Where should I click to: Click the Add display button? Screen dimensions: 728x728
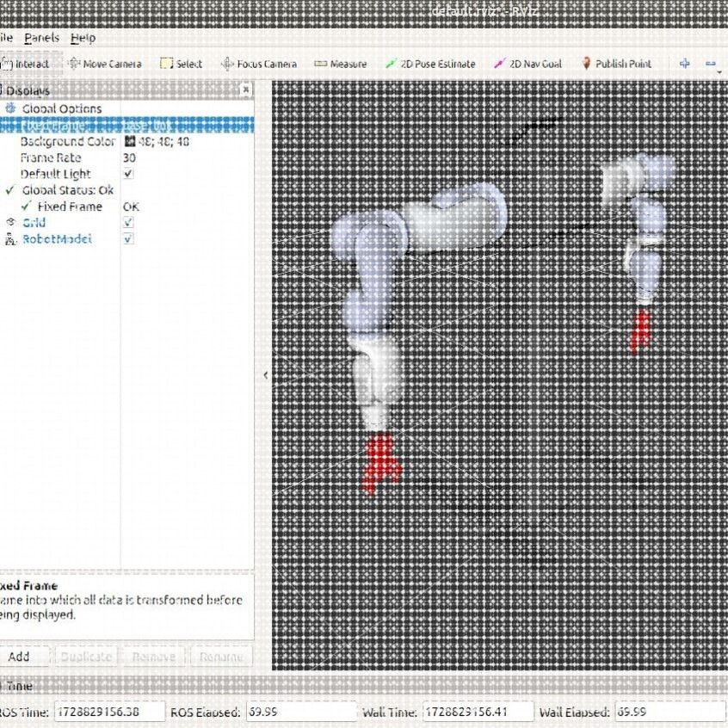[19, 657]
